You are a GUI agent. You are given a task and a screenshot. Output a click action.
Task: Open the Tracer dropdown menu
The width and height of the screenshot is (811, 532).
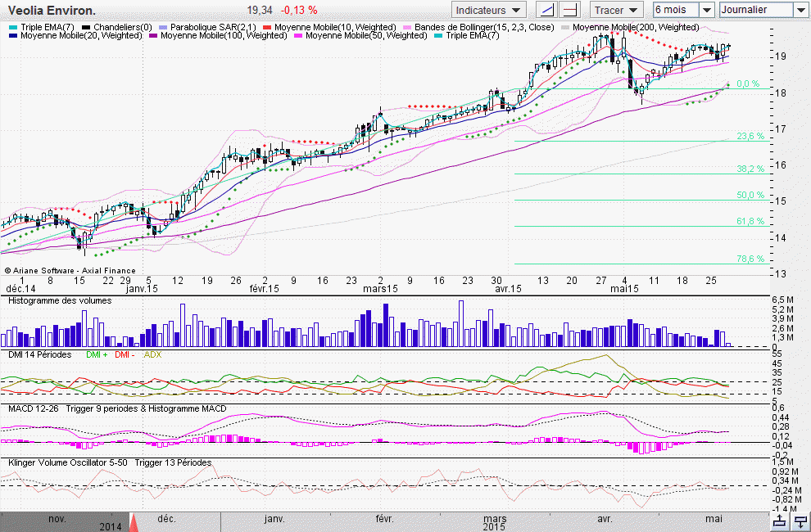tap(615, 10)
